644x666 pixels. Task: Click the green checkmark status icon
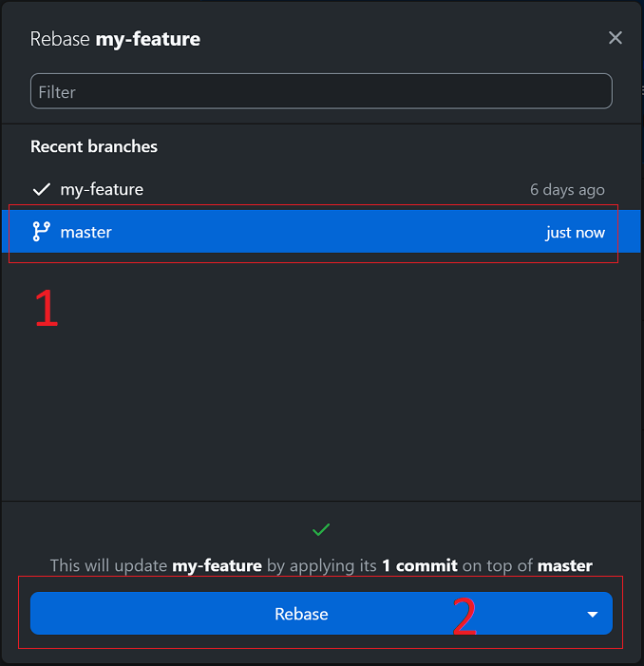321,529
